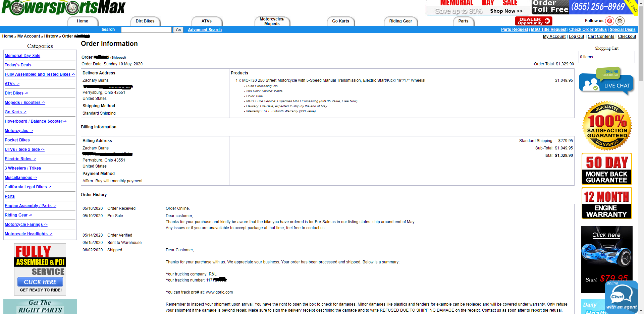
Task: Open the Riding Gear tab
Action: (400, 21)
